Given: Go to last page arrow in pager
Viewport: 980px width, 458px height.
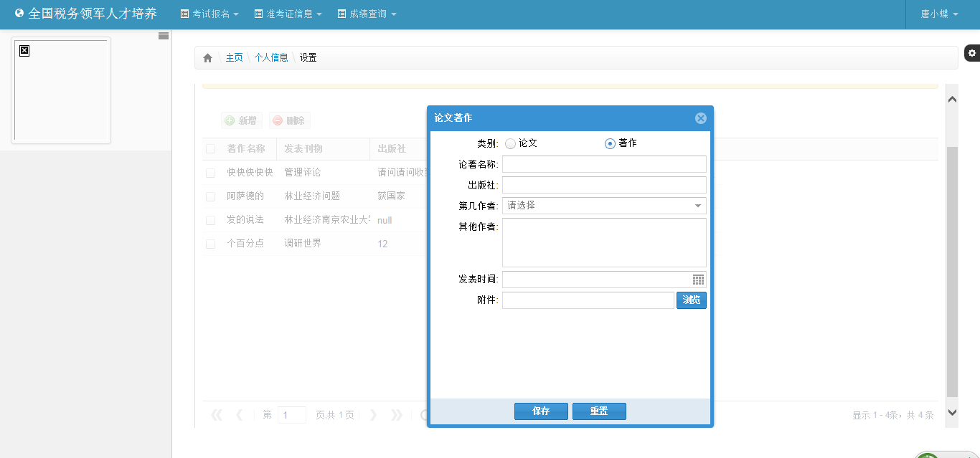Looking at the screenshot, I should [x=397, y=415].
